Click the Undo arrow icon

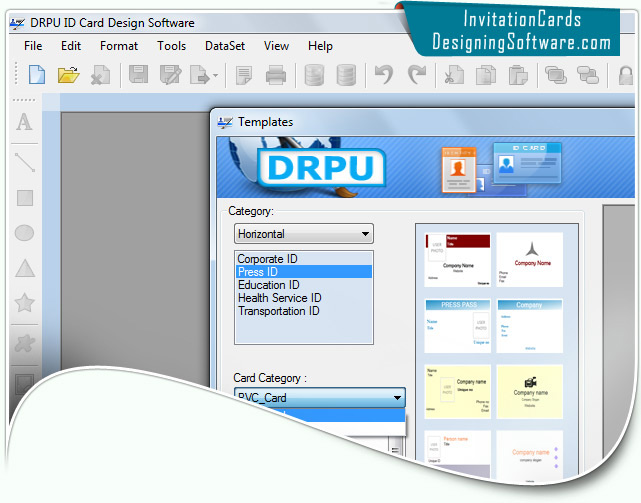(383, 74)
